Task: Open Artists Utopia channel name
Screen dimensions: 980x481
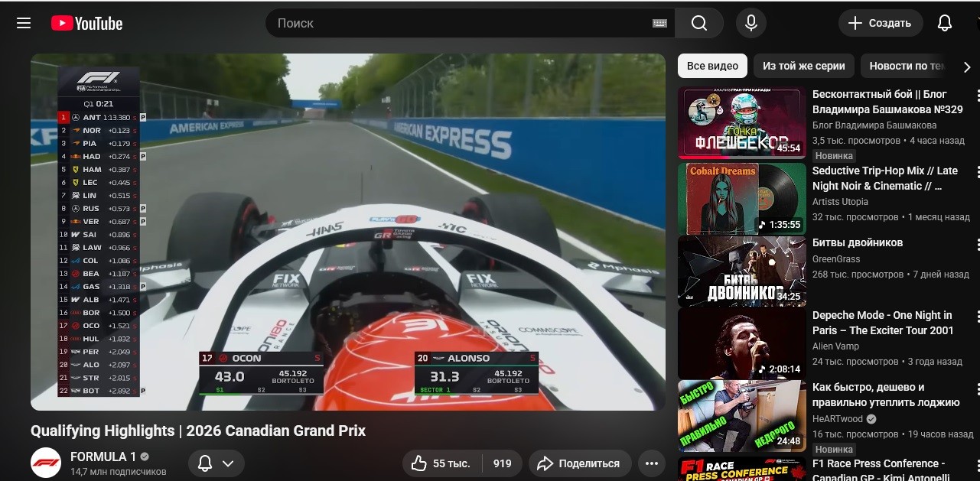Action: click(x=840, y=202)
